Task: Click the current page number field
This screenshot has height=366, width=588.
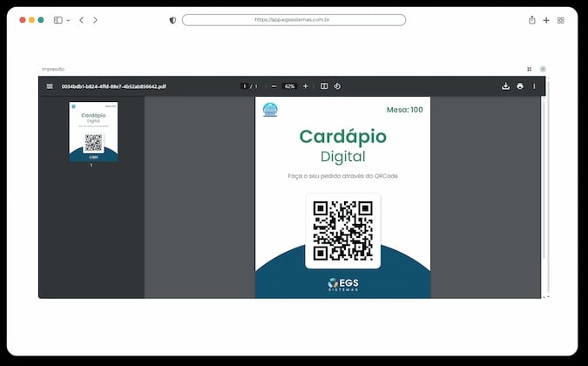Action: 245,86
